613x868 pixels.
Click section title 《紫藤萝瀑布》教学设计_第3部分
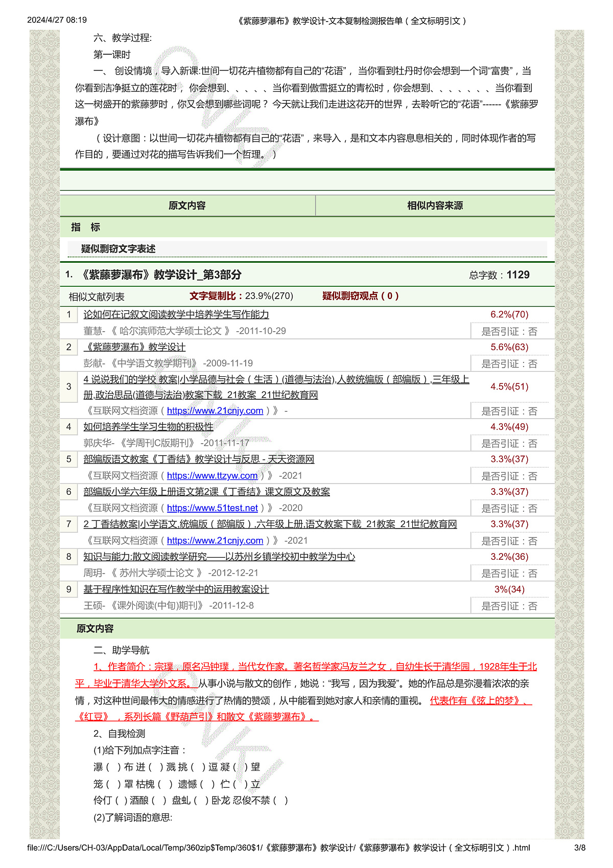point(161,275)
